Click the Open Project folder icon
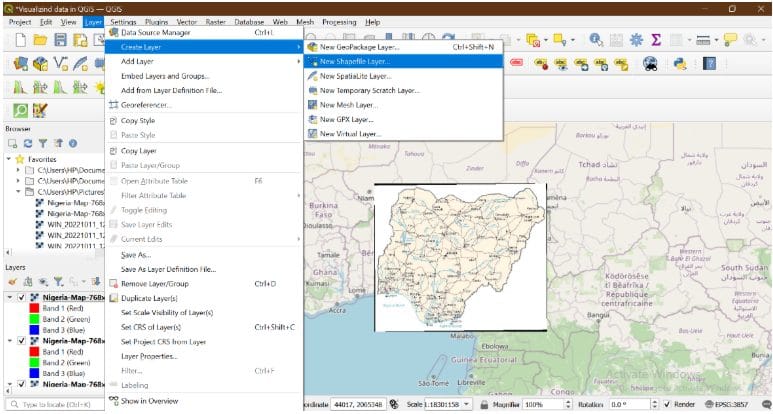773x414 pixels. tap(39, 40)
